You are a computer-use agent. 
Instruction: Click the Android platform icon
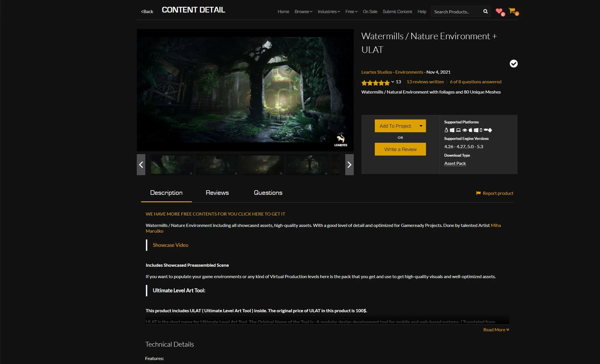pyautogui.click(x=490, y=130)
